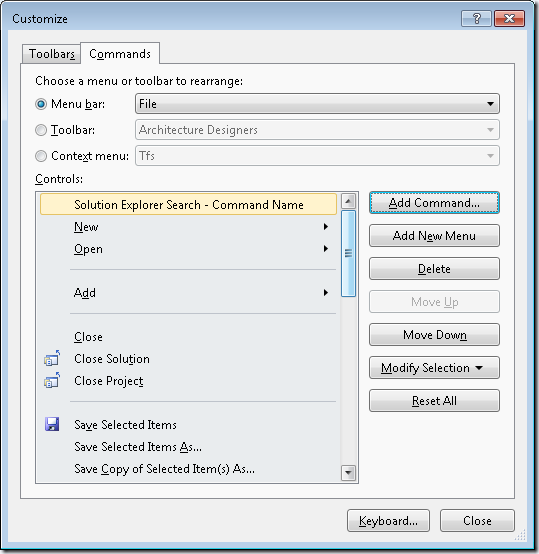The width and height of the screenshot is (539, 554).
Task: Open the Modify Selection dropdown button
Action: pyautogui.click(x=434, y=368)
